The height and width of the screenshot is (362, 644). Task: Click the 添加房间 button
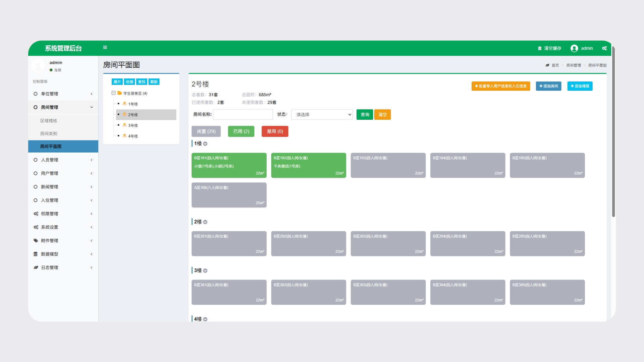tap(548, 86)
